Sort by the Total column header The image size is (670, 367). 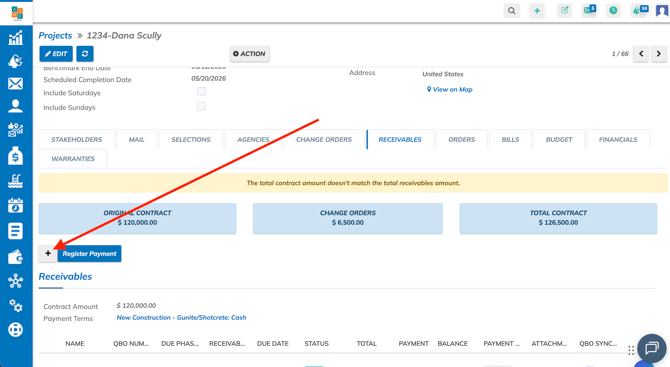pyautogui.click(x=367, y=344)
